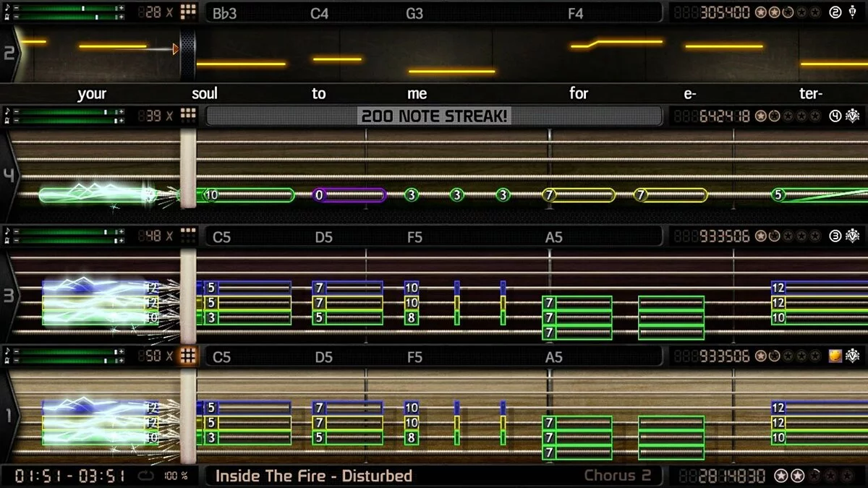Click the multiplier grid icon on player 2 track
The image size is (868, 488).
click(x=188, y=12)
